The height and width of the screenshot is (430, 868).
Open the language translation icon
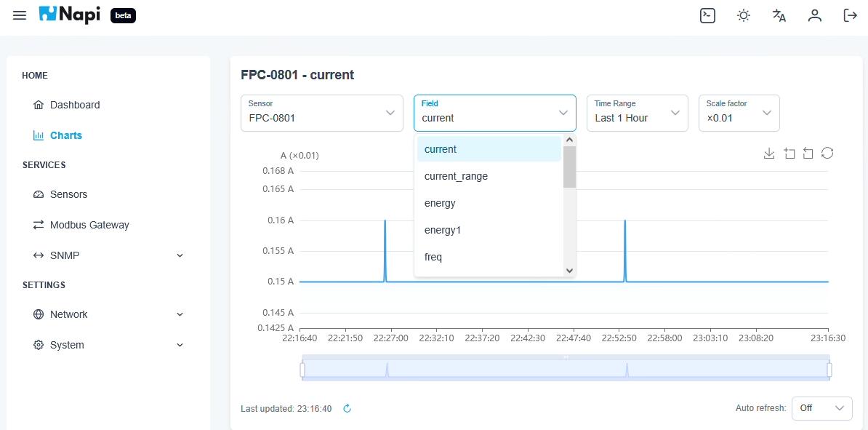point(779,15)
